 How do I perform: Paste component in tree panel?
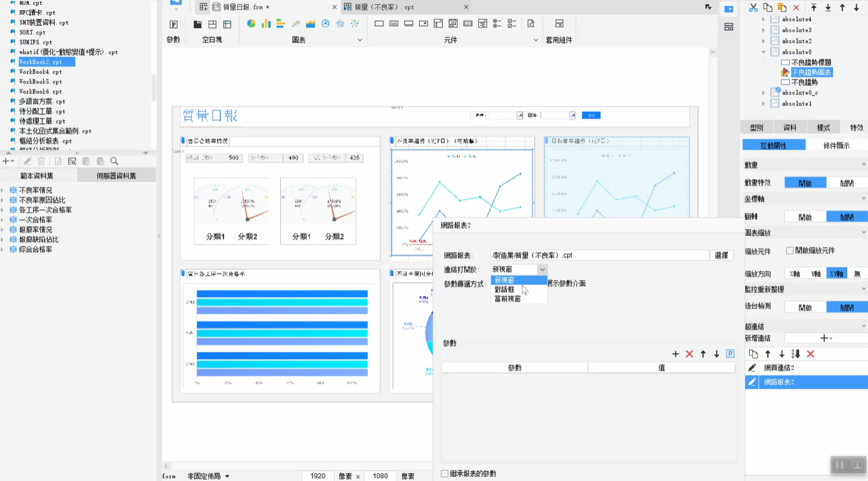[x=782, y=7]
